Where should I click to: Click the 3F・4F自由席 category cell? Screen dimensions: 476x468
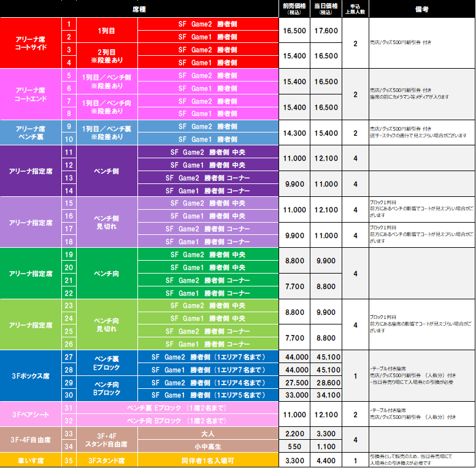(x=31, y=440)
